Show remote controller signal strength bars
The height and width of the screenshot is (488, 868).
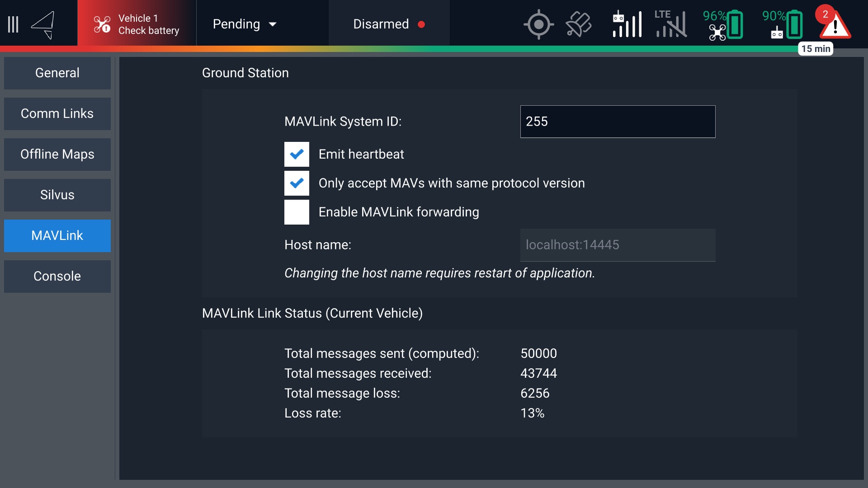click(627, 24)
